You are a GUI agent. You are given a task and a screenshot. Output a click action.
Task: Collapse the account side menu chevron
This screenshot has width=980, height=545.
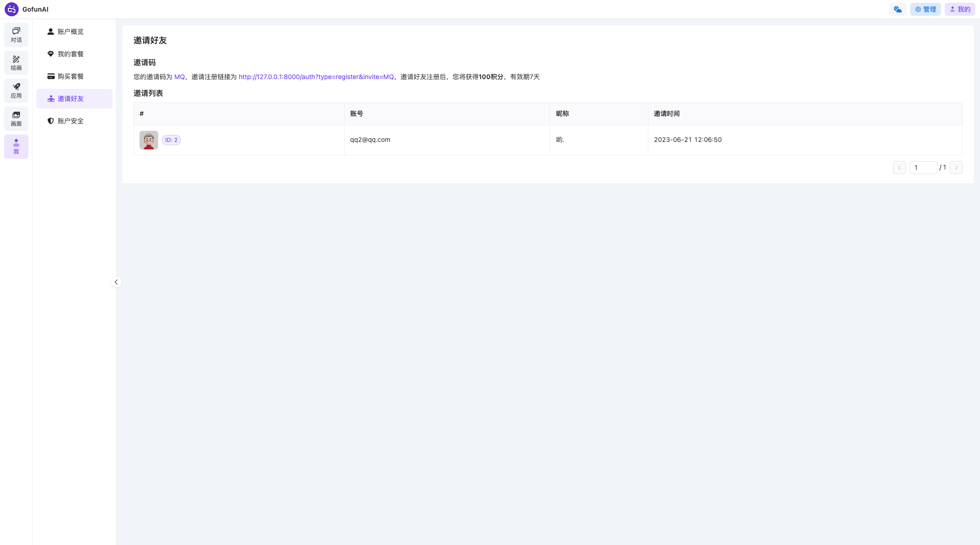click(116, 282)
